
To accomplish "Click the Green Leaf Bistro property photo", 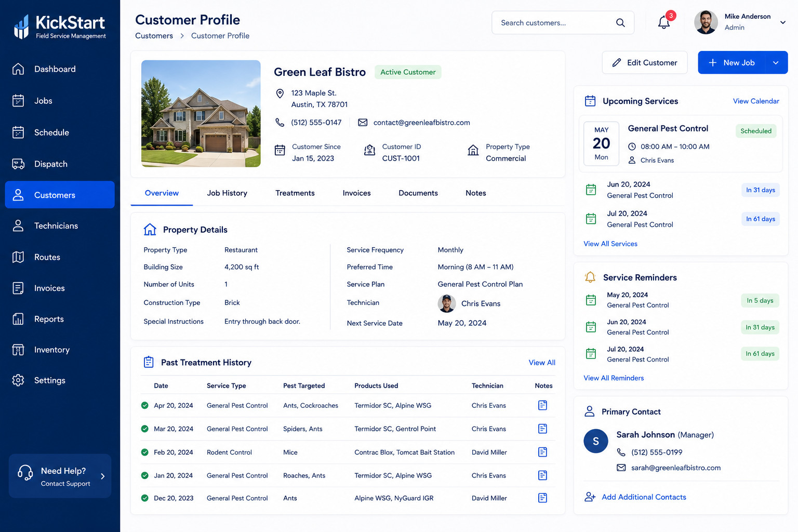I will coord(201,113).
